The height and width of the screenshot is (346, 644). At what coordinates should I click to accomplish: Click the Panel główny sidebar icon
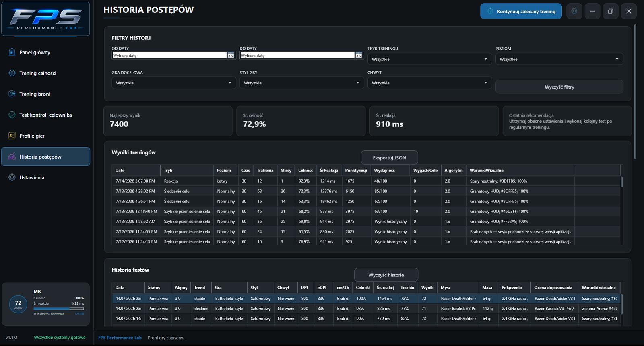click(12, 52)
